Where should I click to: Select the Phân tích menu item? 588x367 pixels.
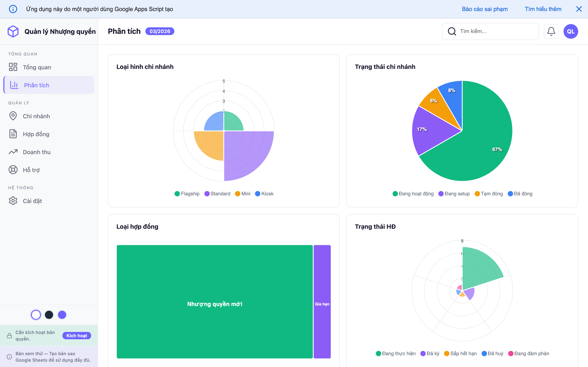pos(37,85)
